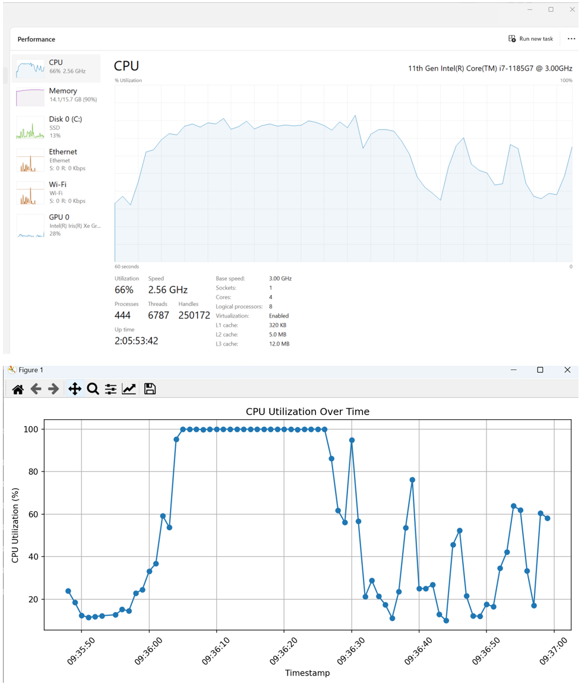Toggle the Pan axes tool in Figure 1
588x700 pixels.
pyautogui.click(x=75, y=389)
